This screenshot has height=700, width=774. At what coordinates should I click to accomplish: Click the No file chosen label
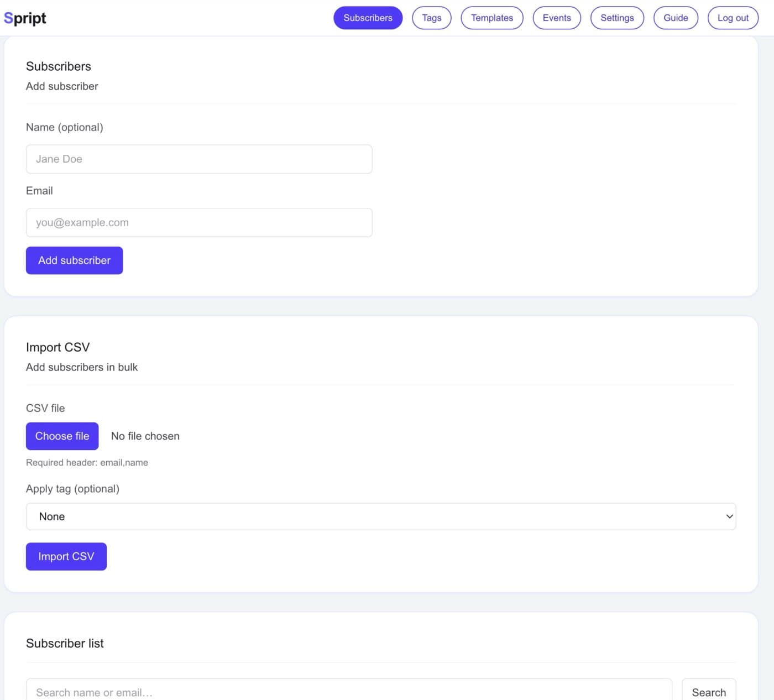(x=145, y=436)
